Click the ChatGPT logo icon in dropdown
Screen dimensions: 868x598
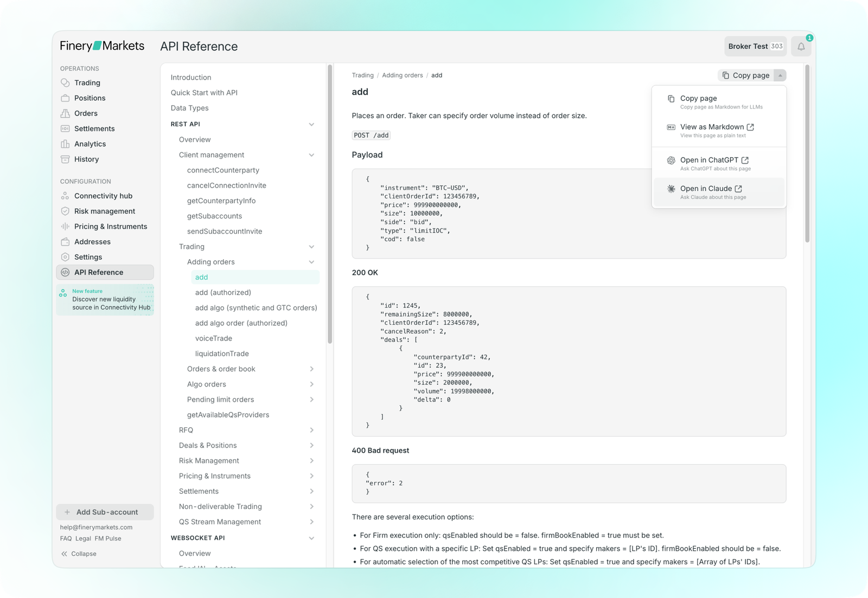coord(671,160)
